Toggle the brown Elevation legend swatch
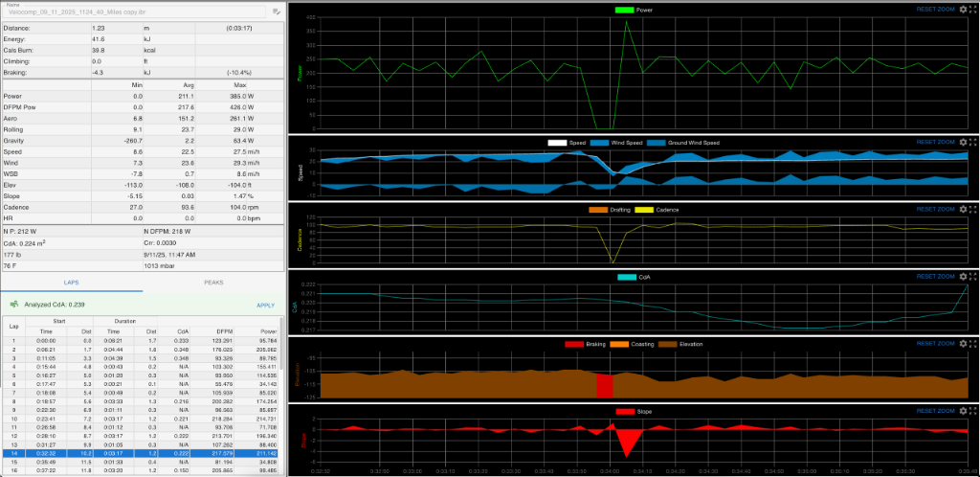980x477 pixels. [666, 344]
